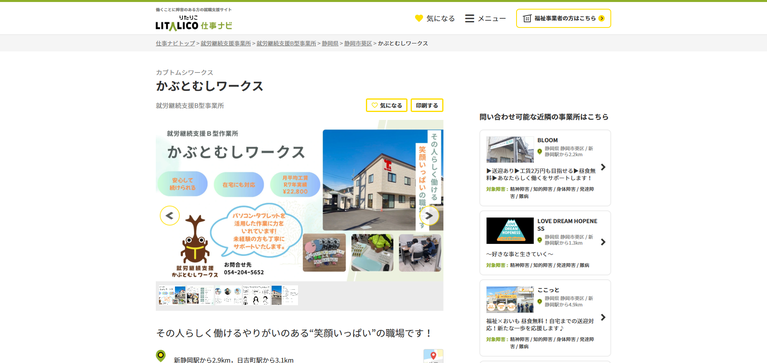This screenshot has width=767, height=363.
Task: Open LOVE DREAM HOPENESS facility card
Action: pos(545,243)
